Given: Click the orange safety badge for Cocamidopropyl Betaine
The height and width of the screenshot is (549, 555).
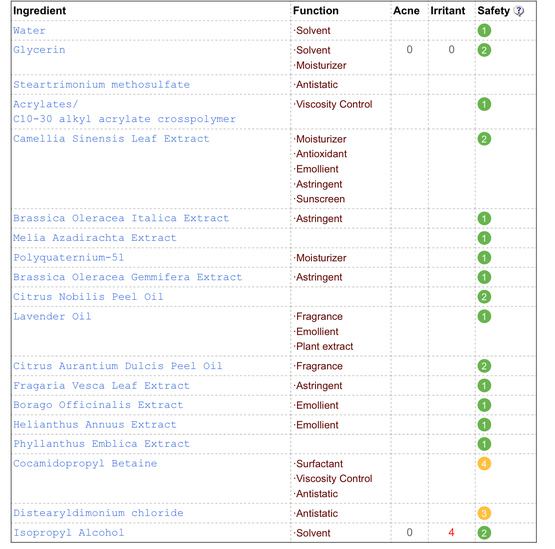Looking at the screenshot, I should pyautogui.click(x=484, y=464).
